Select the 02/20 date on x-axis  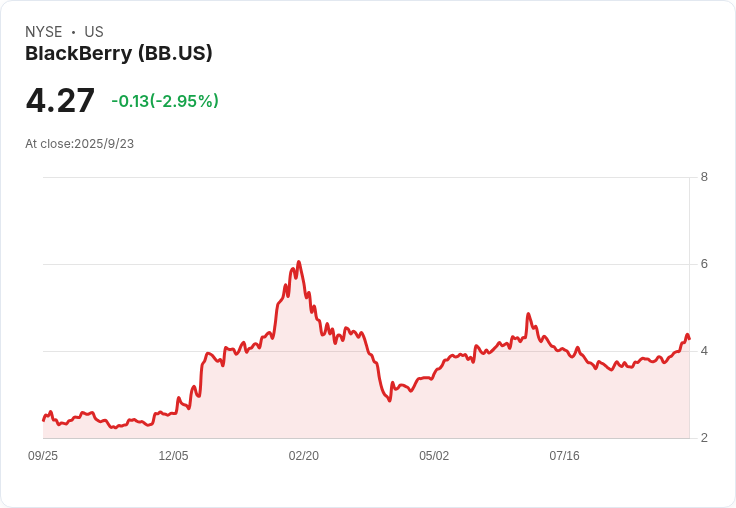(304, 456)
